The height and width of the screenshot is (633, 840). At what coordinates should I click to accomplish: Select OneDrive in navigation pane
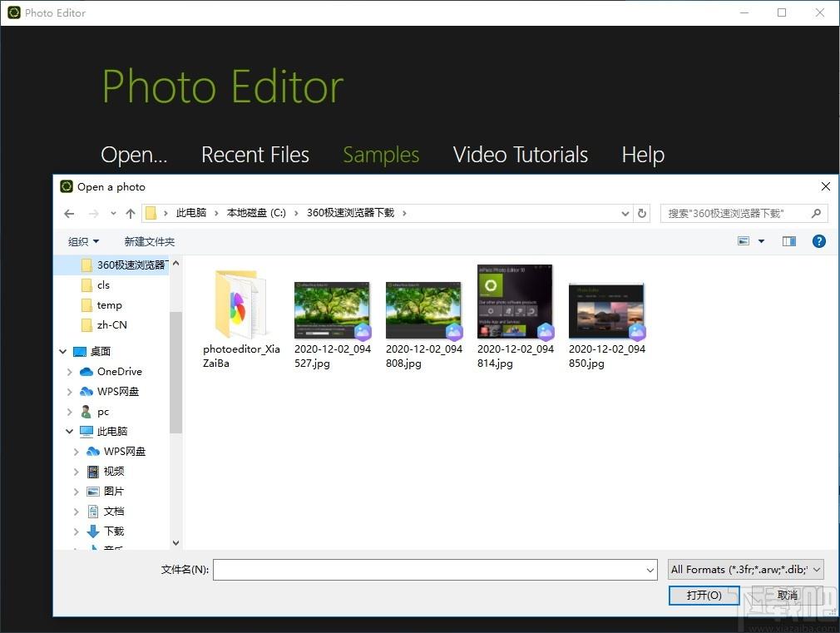tap(111, 372)
